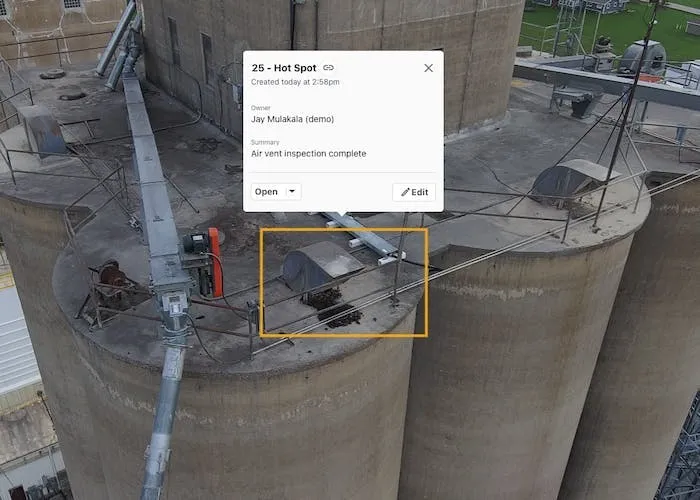Click the pencil icon in Edit button
Viewport: 700px width, 500px height.
[x=405, y=192]
